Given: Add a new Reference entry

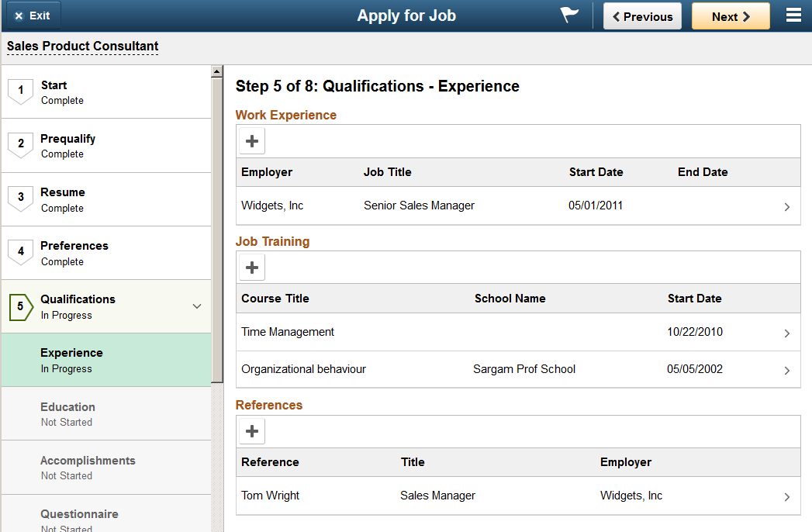Looking at the screenshot, I should (252, 431).
